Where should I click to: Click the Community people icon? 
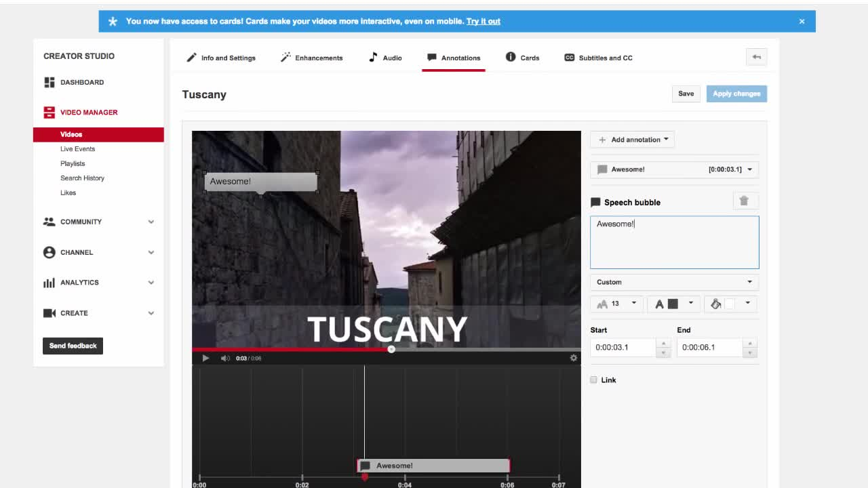[49, 222]
